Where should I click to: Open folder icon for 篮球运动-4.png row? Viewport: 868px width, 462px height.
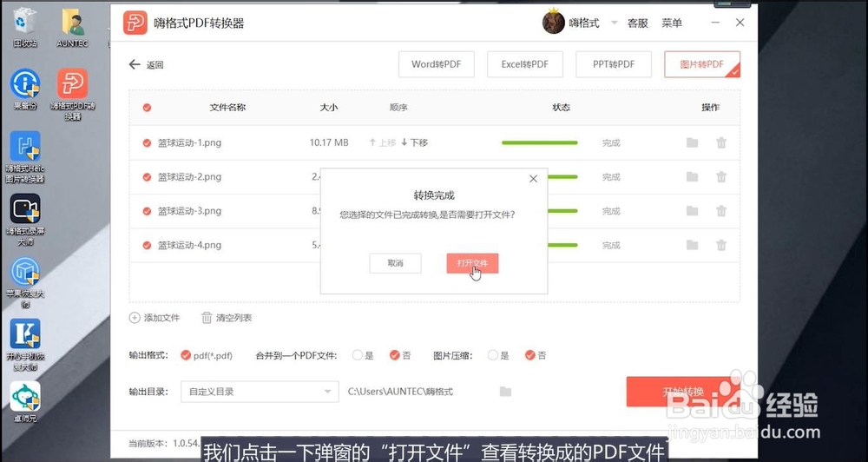[692, 246]
